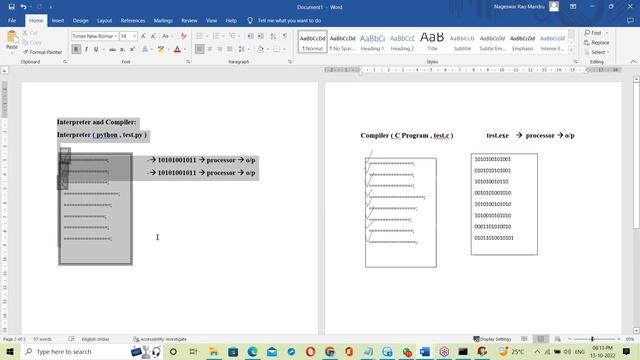Expand the Styles gallery
Image resolution: width=640 pixels, height=360 pixels.
click(571, 50)
